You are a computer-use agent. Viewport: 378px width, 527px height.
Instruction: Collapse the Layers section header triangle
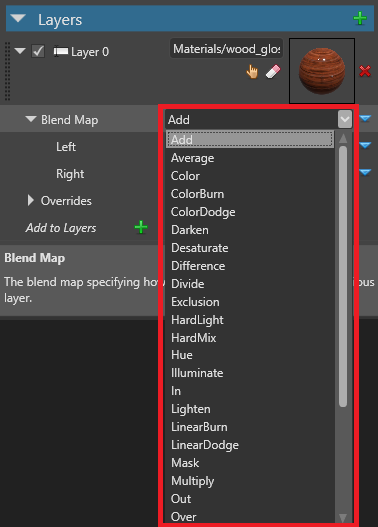[18, 18]
